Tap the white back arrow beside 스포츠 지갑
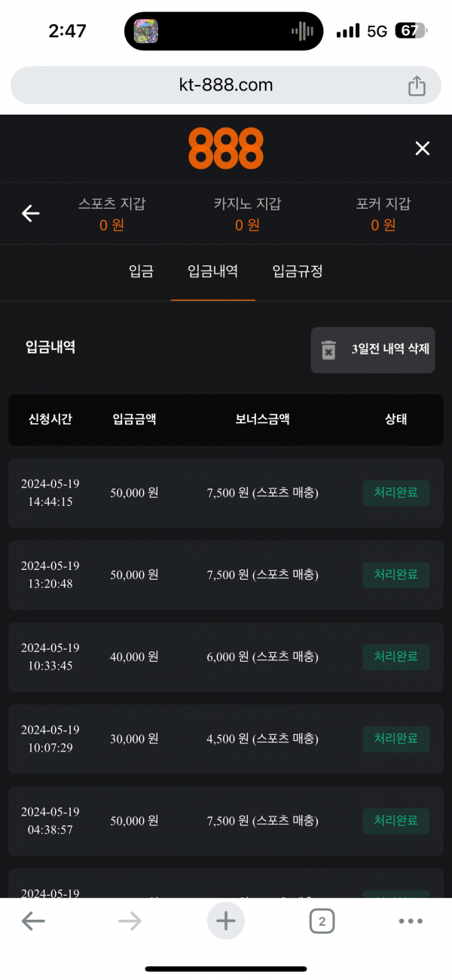 30,213
